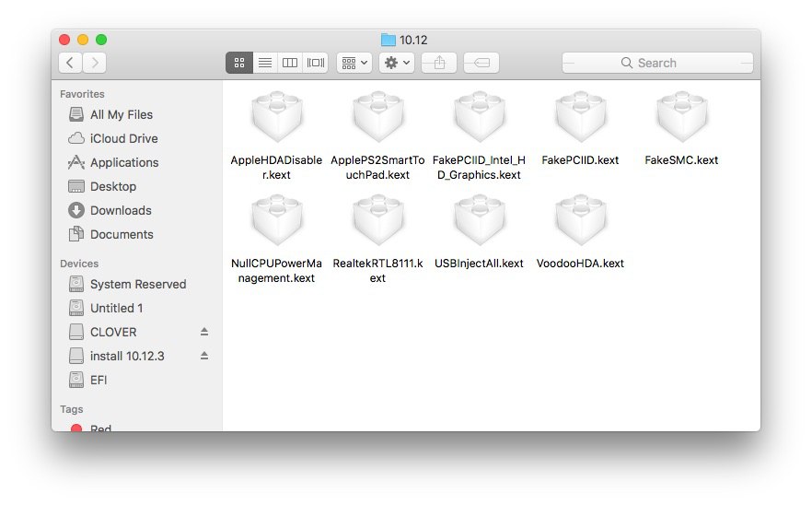
Task: Click the NullCPUPowerManagement.kext file name
Action: [276, 271]
